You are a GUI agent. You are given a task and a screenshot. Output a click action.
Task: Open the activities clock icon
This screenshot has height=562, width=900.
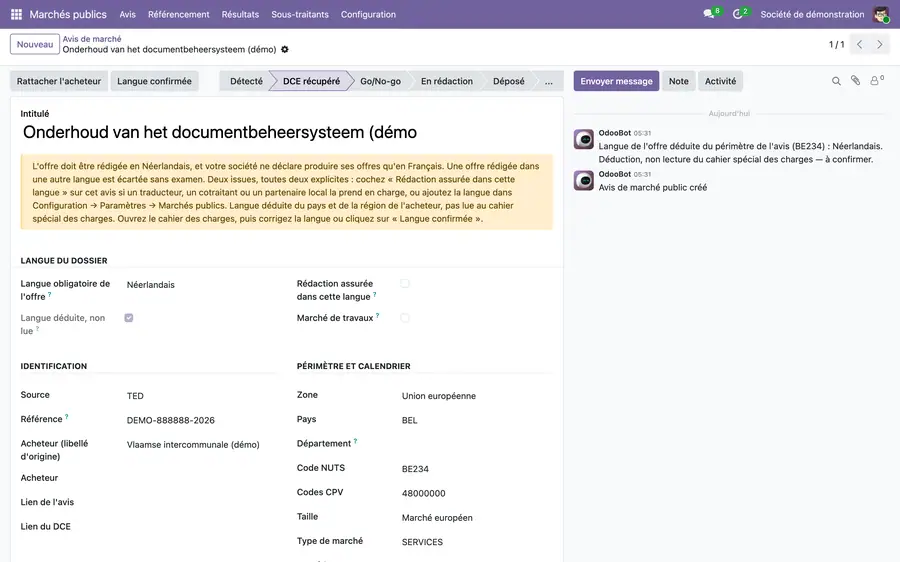(738, 14)
